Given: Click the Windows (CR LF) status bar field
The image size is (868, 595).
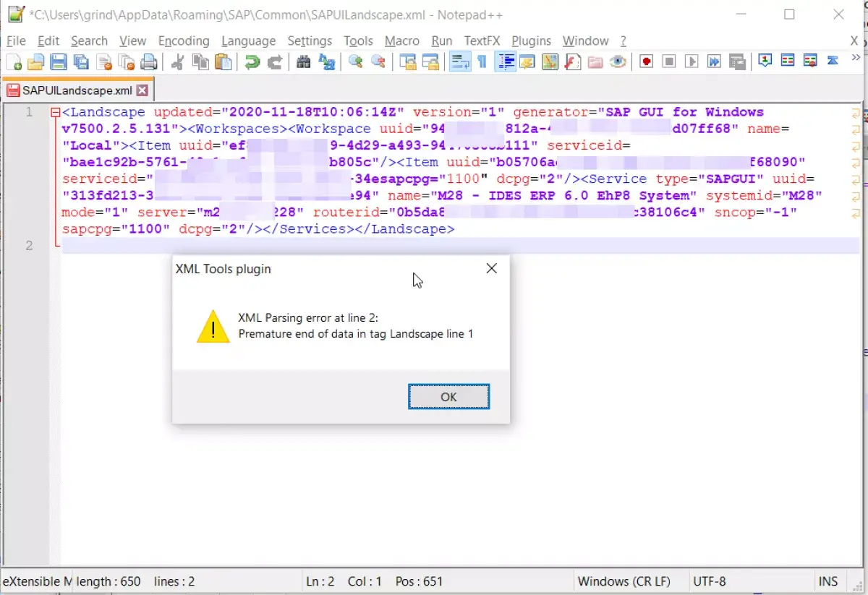Looking at the screenshot, I should [624, 581].
